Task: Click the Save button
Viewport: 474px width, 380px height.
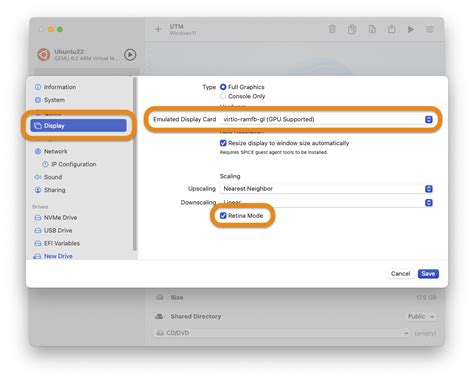Action: pyautogui.click(x=428, y=274)
